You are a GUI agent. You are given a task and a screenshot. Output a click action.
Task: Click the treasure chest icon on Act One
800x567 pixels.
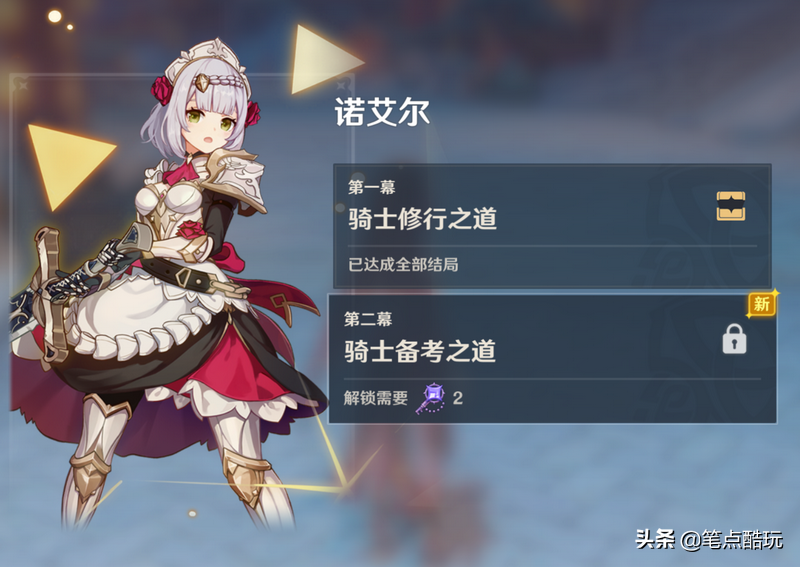tap(731, 206)
